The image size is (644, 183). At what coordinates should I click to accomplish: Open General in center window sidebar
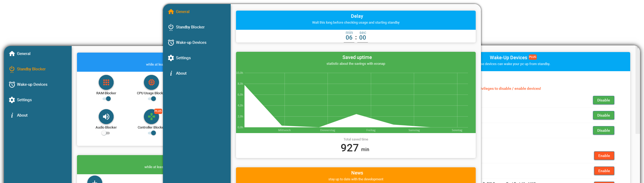[x=183, y=12]
